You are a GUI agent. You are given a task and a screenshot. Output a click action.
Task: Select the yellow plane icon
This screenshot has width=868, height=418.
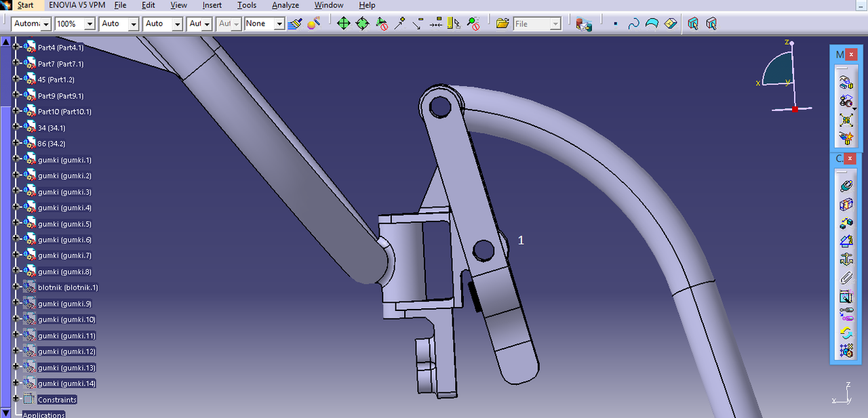(x=670, y=24)
